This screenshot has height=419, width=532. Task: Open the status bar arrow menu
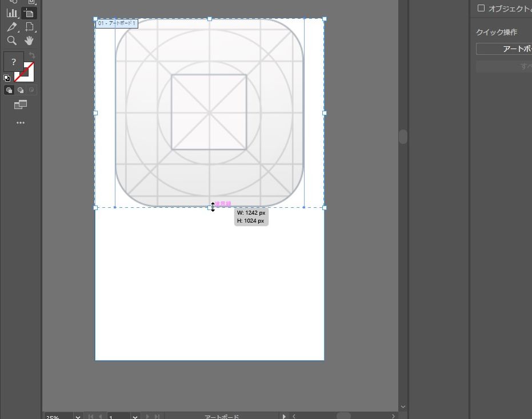point(285,417)
